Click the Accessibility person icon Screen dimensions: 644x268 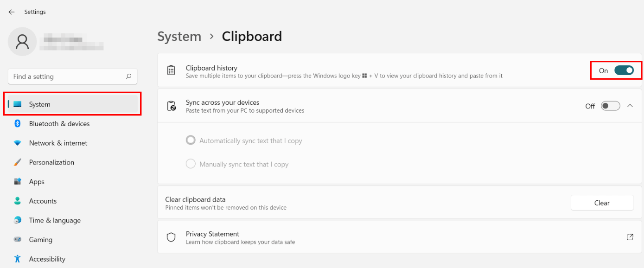point(18,259)
